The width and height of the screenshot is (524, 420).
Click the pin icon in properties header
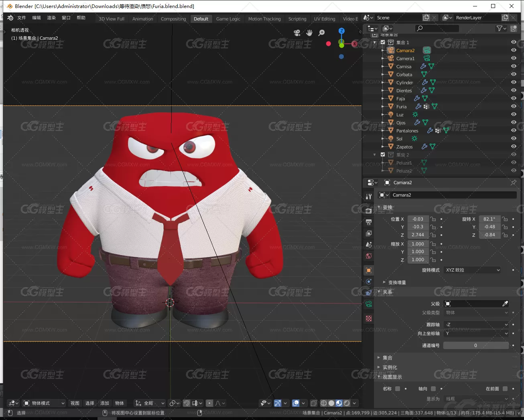pos(514,182)
